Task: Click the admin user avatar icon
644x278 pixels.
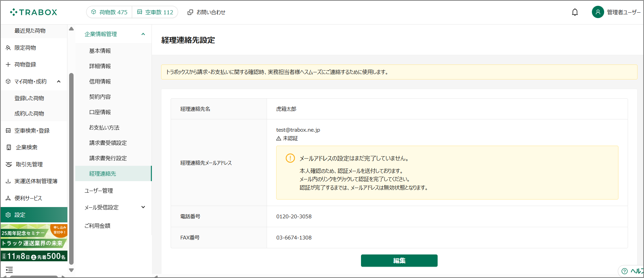Action: point(598,12)
